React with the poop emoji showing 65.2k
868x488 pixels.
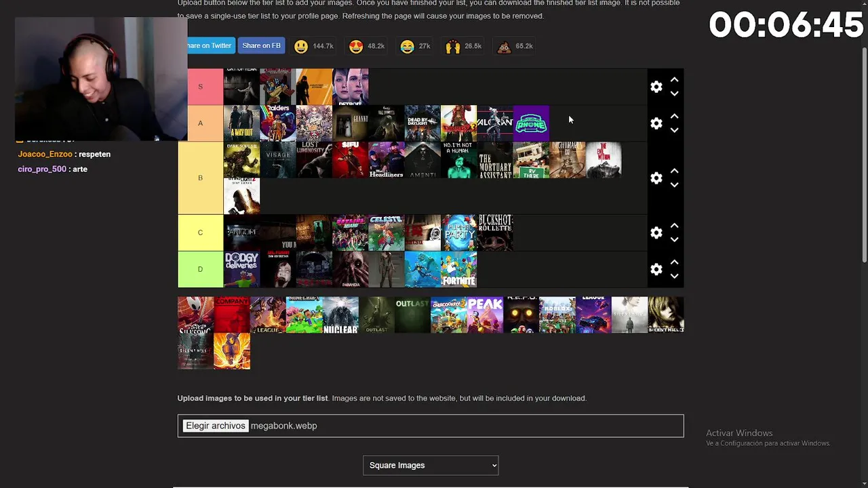(x=515, y=46)
